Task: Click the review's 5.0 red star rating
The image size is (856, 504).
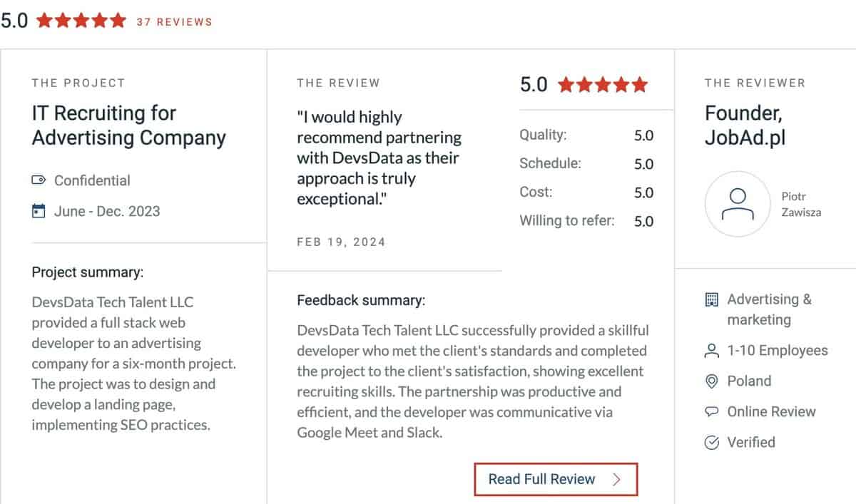Action: tap(603, 86)
